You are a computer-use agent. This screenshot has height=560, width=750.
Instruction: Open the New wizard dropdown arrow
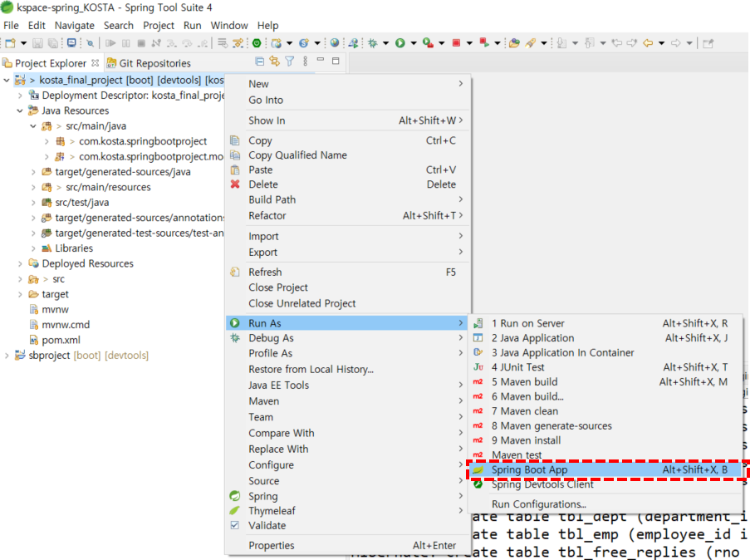click(23, 43)
